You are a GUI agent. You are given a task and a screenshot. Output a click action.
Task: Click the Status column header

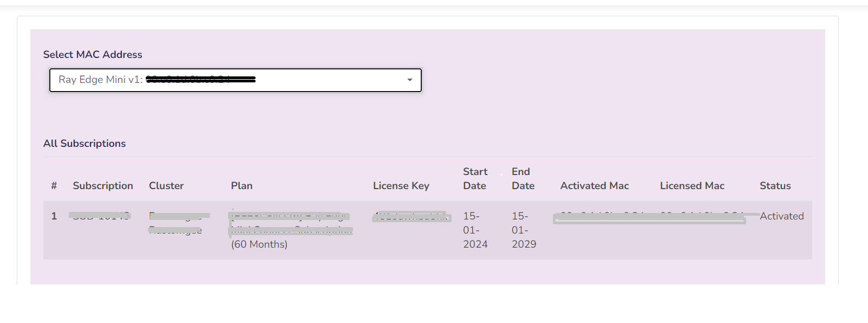[x=775, y=186]
